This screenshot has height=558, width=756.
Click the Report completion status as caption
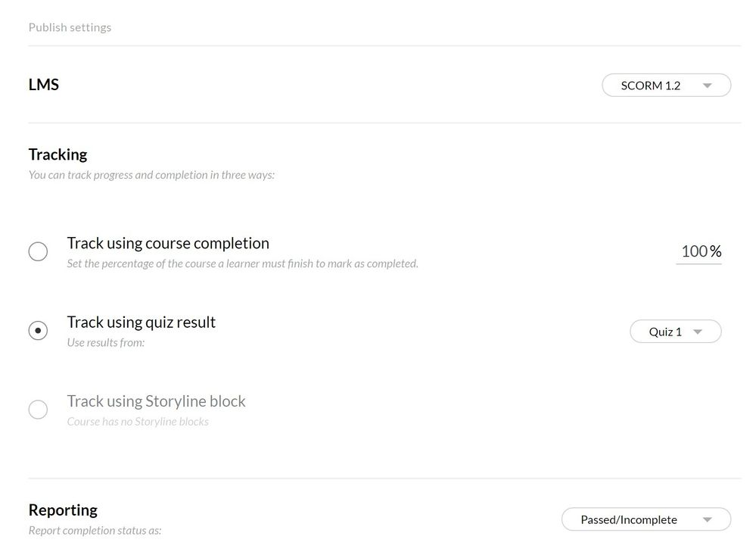[x=95, y=530]
